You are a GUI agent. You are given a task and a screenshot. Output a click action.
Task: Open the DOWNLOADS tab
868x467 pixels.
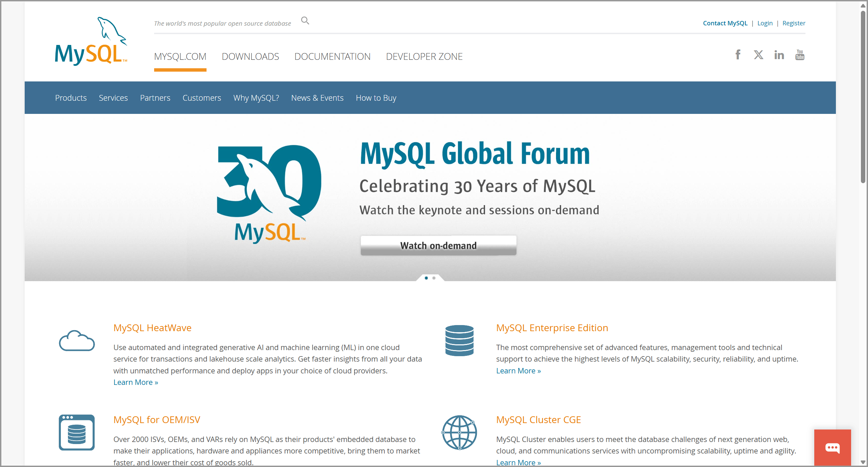coord(250,56)
